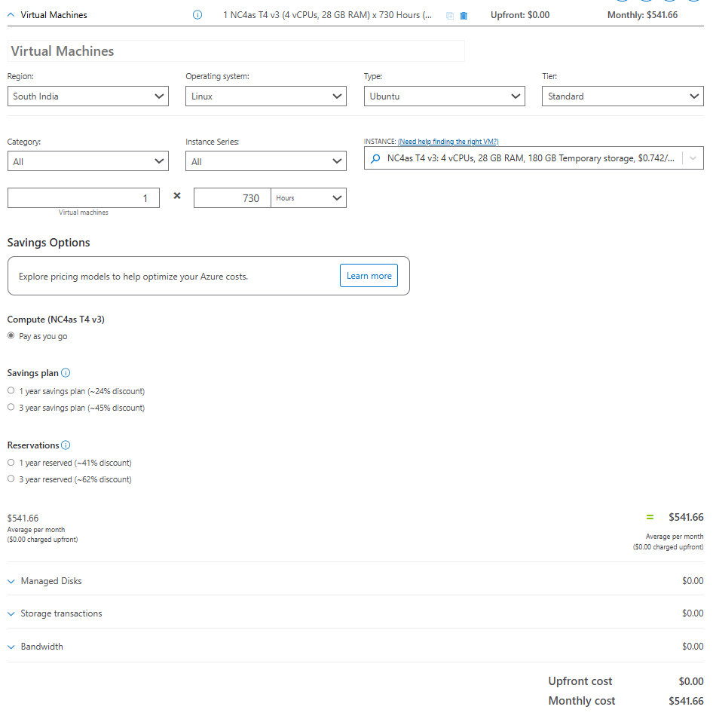
Task: Open the Category dropdown
Action: tap(88, 161)
